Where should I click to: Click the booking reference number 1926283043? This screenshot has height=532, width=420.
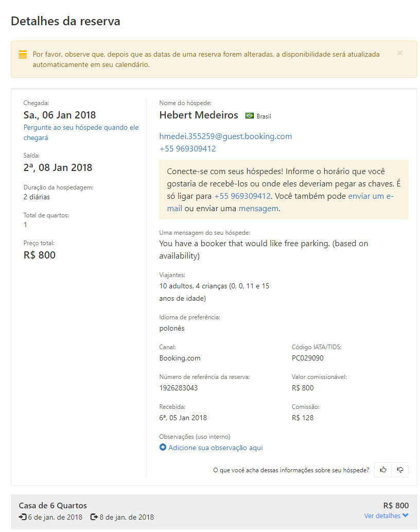[x=178, y=388]
